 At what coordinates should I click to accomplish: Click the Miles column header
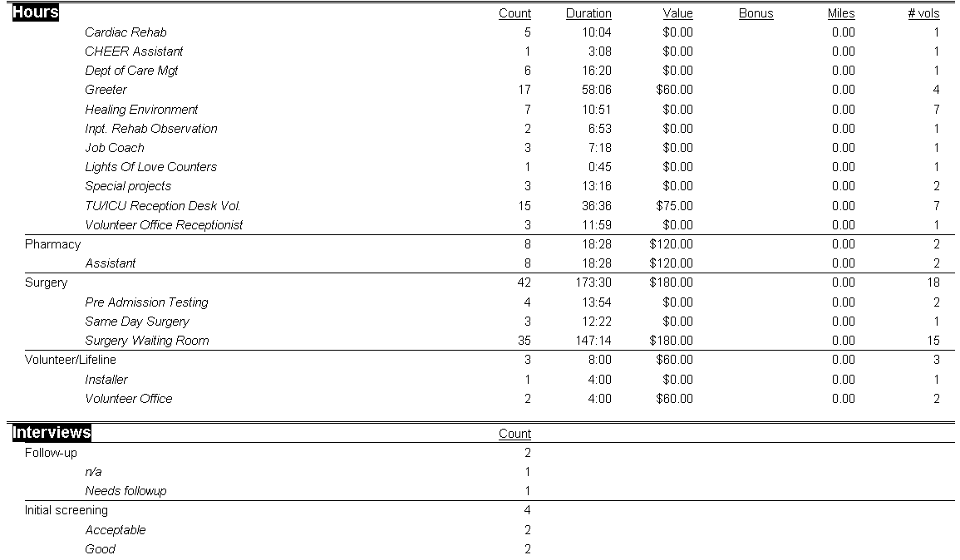point(840,13)
